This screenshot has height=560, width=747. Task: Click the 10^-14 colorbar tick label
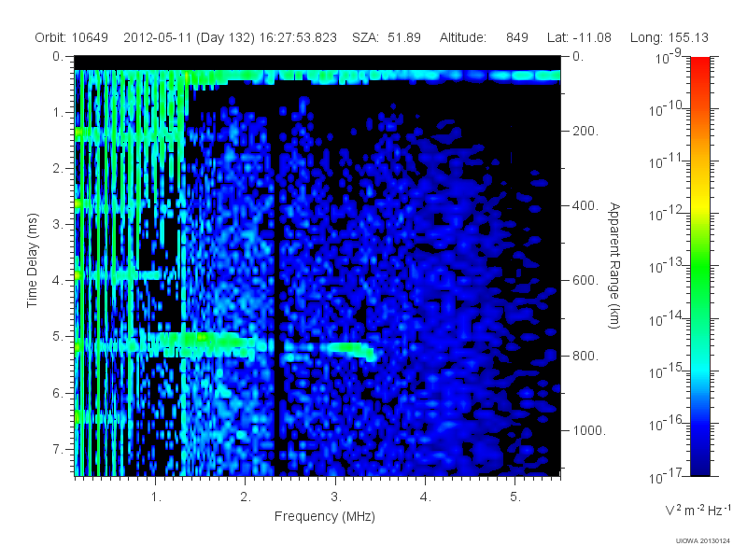tap(666, 319)
